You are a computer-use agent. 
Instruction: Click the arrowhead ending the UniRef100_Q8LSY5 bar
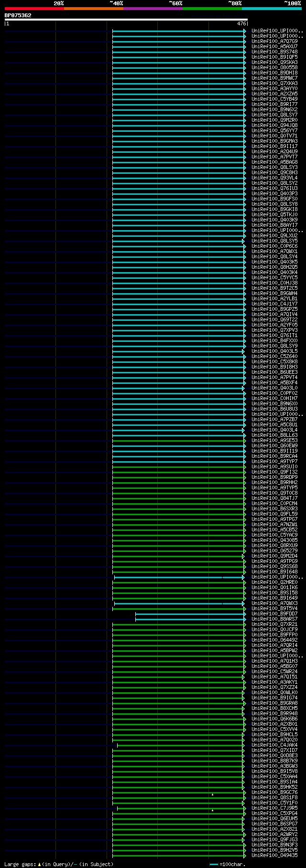coord(243,241)
